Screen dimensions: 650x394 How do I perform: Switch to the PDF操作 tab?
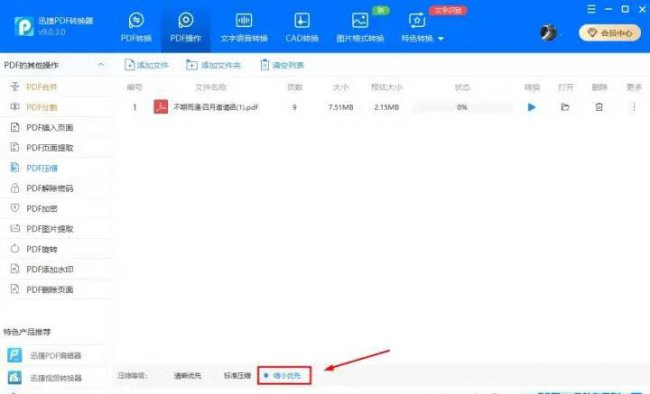click(x=185, y=27)
